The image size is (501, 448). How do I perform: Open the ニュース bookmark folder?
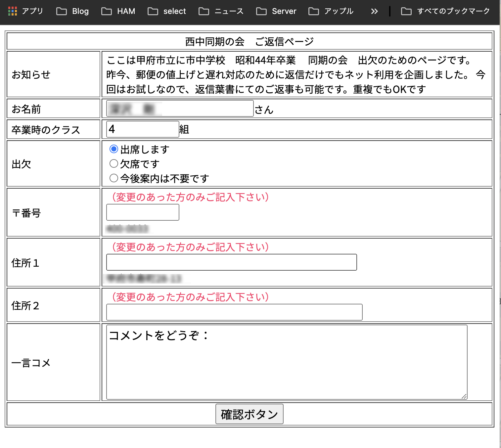[x=221, y=11]
